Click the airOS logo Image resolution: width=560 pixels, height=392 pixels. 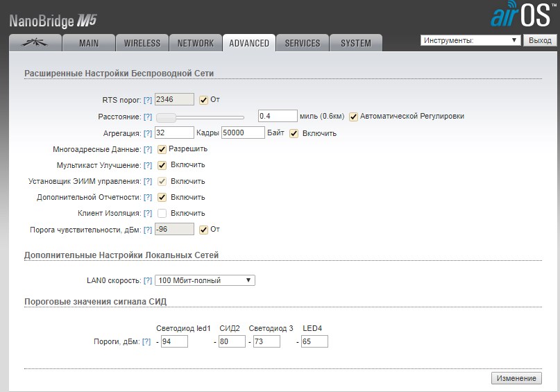tap(523, 15)
